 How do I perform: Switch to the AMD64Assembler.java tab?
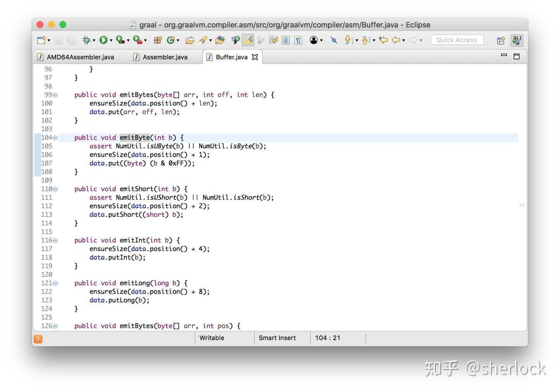(x=76, y=57)
